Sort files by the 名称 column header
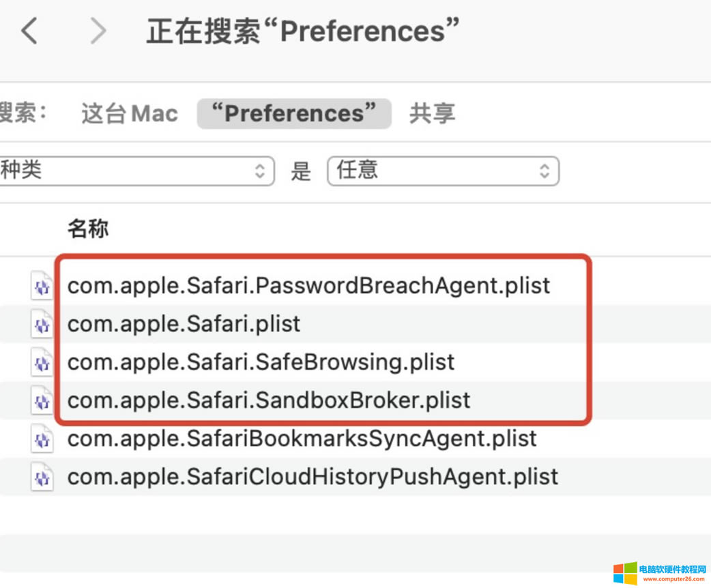 pyautogui.click(x=88, y=229)
